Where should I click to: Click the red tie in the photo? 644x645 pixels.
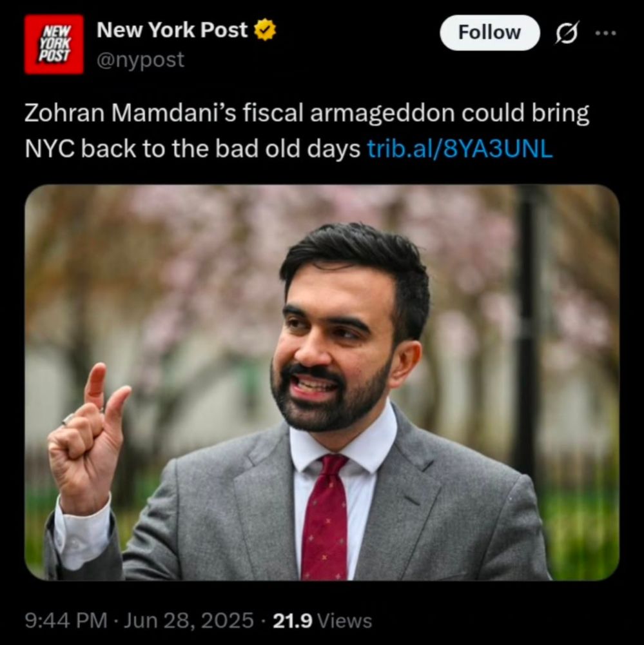(325, 519)
